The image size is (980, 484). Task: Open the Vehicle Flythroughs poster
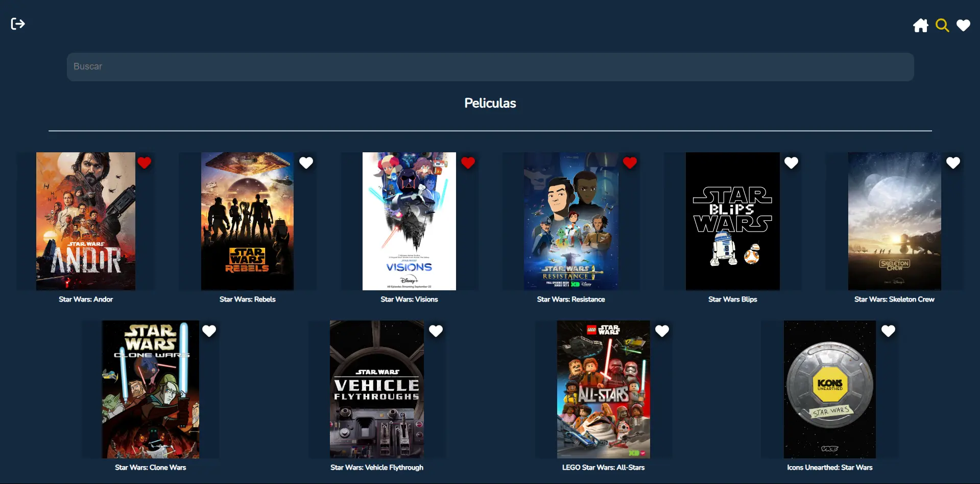[377, 389]
